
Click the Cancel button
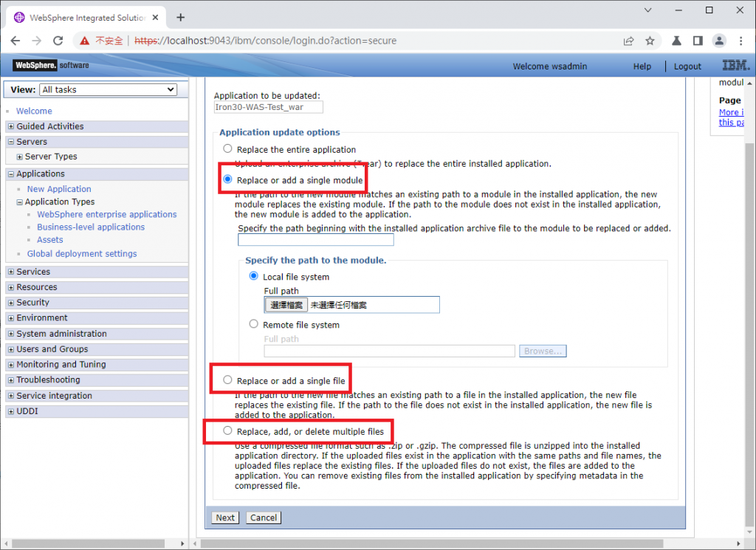[x=264, y=518]
